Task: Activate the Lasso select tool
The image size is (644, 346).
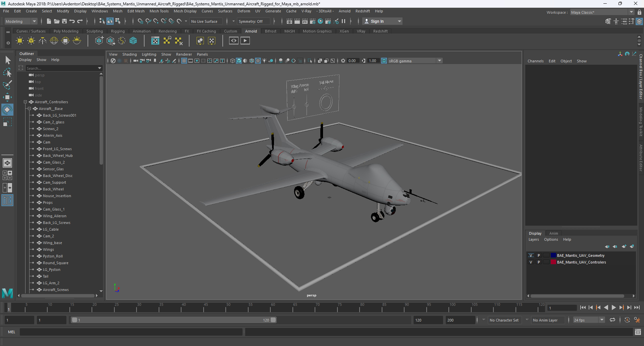Action: (x=7, y=72)
